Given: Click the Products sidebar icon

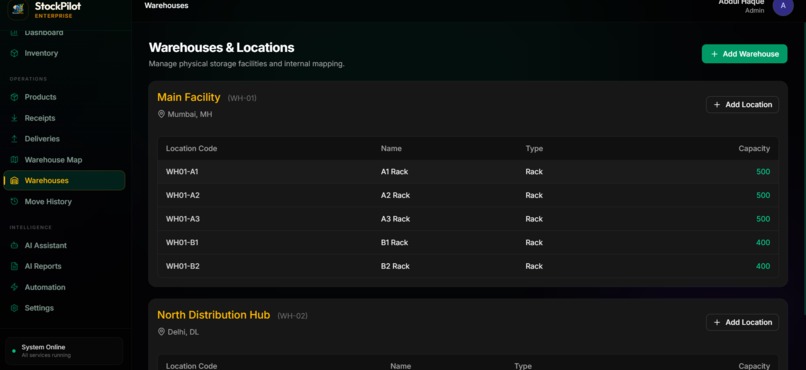Looking at the screenshot, I should (x=14, y=97).
